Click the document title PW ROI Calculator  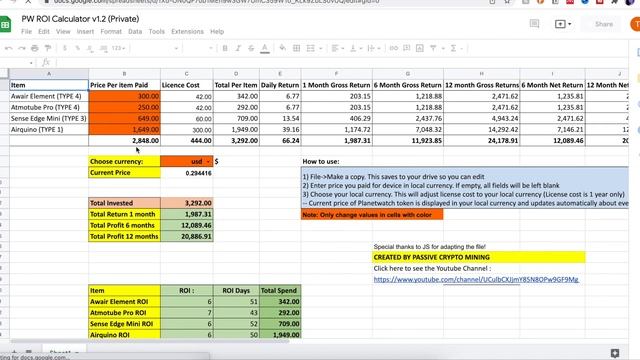[x=80, y=19]
